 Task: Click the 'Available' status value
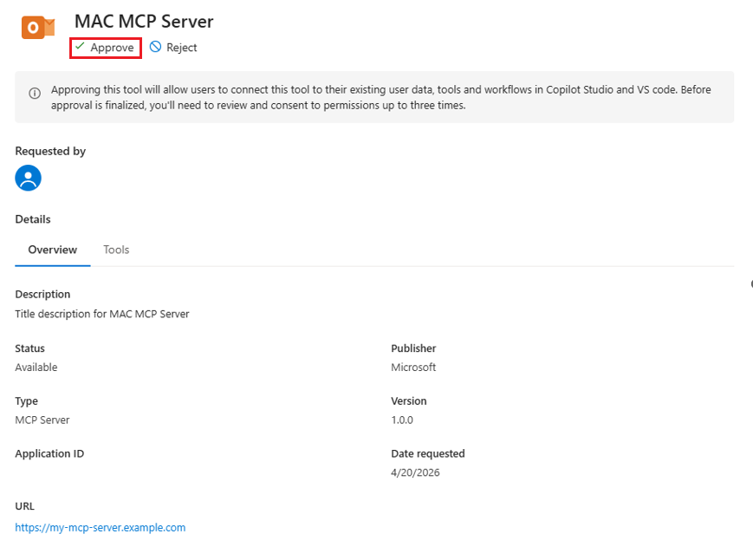(x=36, y=368)
